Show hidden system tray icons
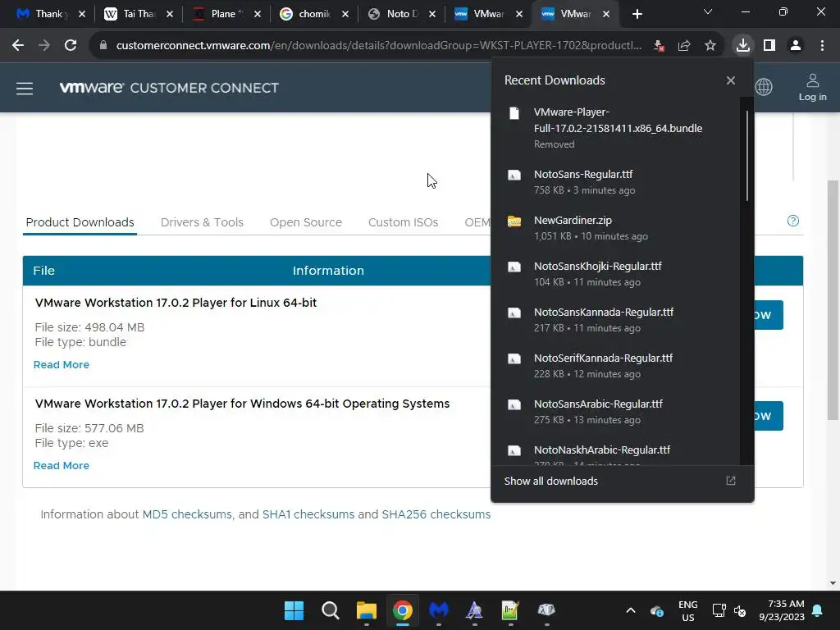 point(631,610)
